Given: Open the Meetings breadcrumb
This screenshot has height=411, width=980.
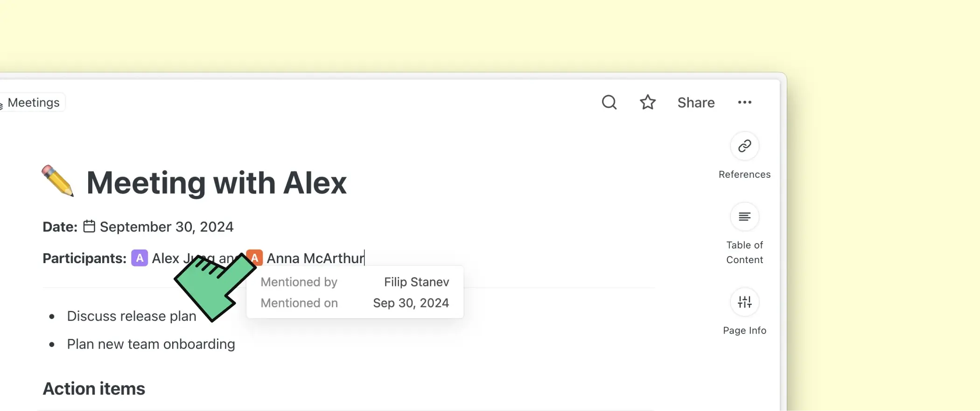Looking at the screenshot, I should [x=33, y=102].
